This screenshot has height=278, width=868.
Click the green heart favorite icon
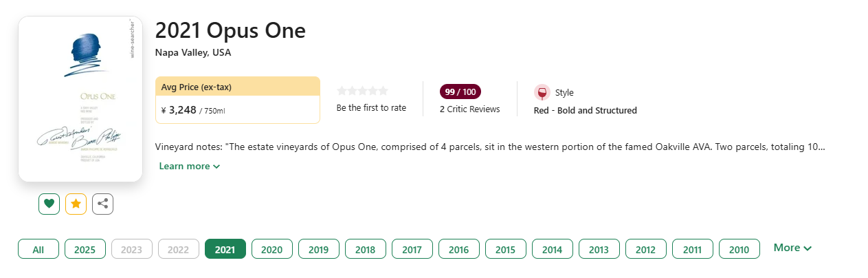[49, 204]
